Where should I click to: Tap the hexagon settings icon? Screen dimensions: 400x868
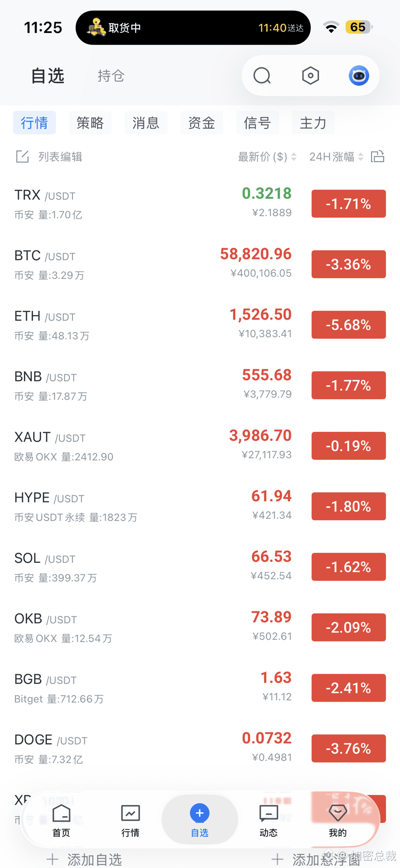coord(311,75)
